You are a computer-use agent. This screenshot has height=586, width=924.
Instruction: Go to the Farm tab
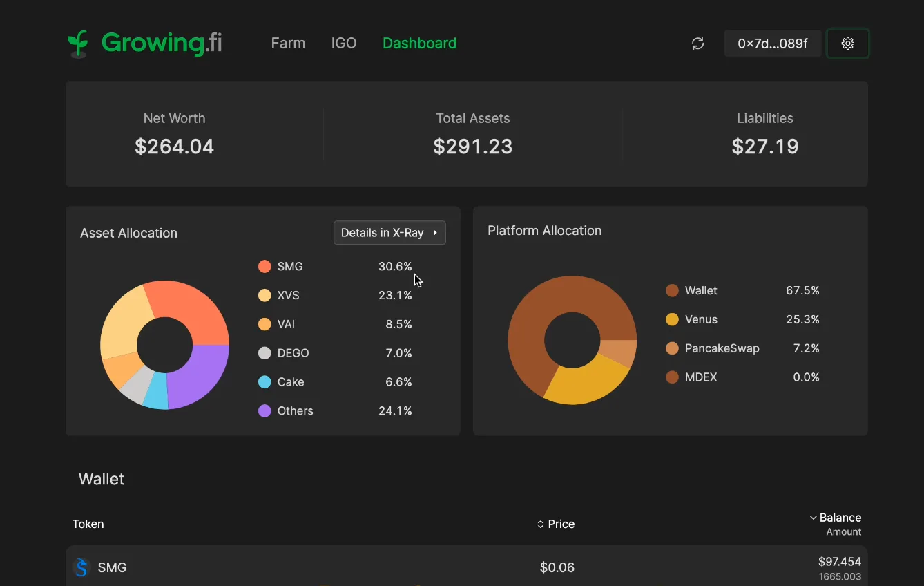288,44
